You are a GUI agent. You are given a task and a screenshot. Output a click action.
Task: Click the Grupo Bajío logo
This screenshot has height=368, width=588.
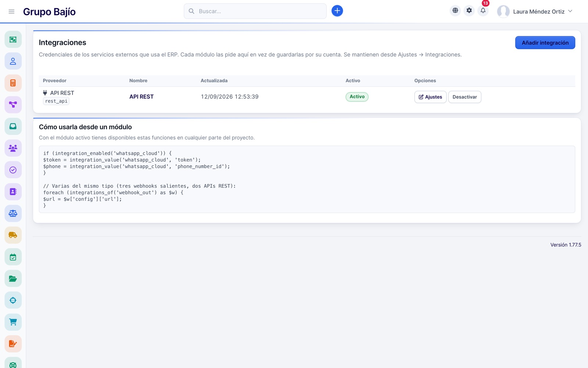click(x=49, y=12)
